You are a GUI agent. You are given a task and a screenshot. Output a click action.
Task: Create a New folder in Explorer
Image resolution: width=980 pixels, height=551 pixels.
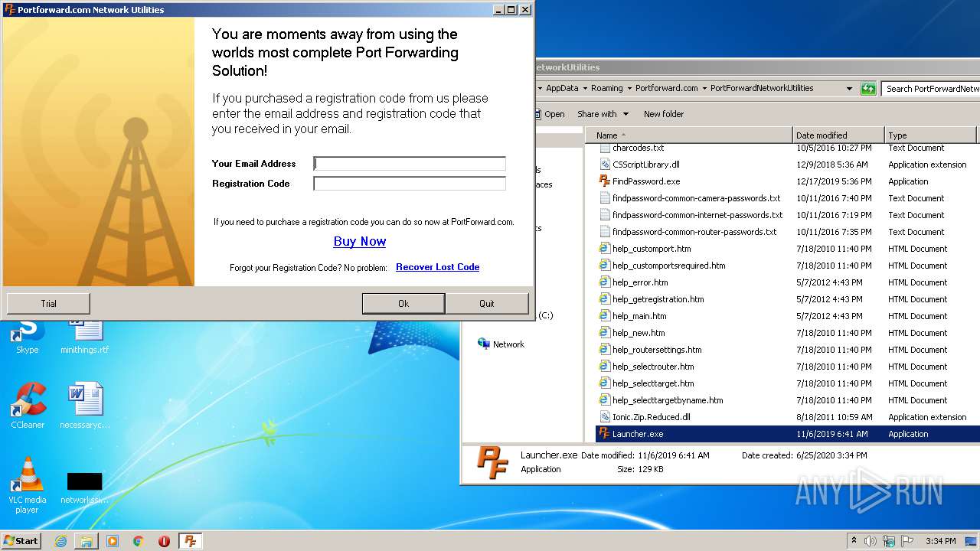pos(664,114)
